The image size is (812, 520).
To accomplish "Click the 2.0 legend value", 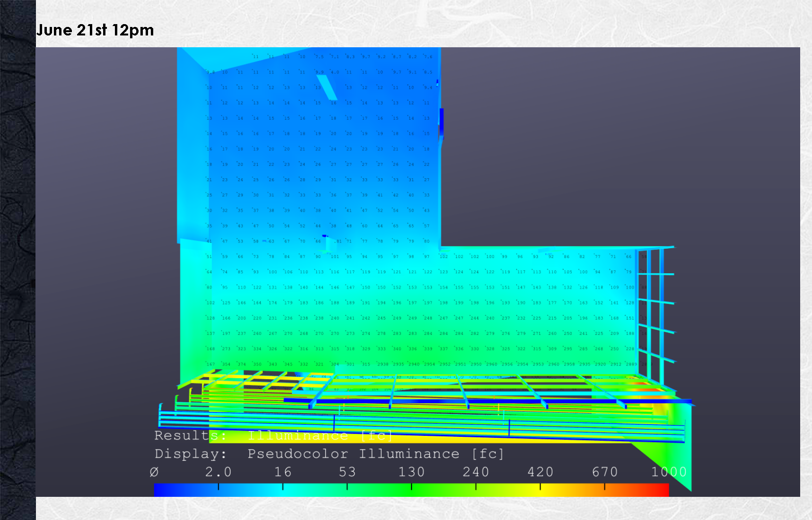I will tap(218, 472).
